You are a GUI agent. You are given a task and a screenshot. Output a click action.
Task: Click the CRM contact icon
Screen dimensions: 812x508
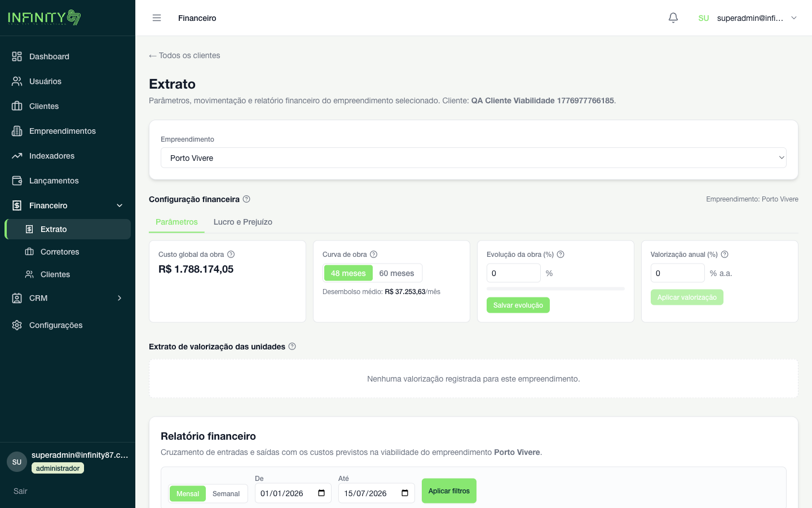pos(17,298)
